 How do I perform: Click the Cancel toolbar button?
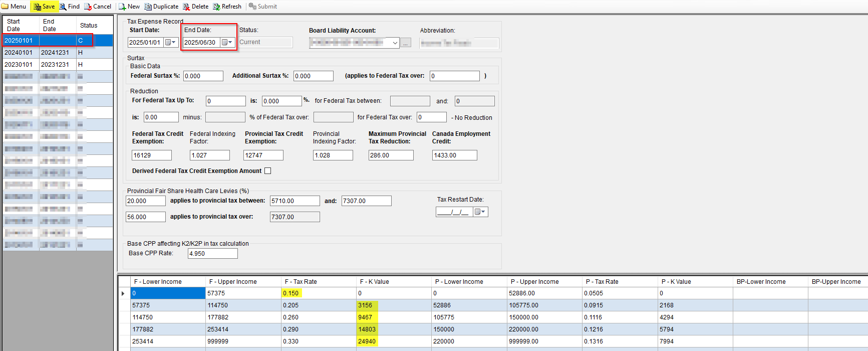click(98, 7)
